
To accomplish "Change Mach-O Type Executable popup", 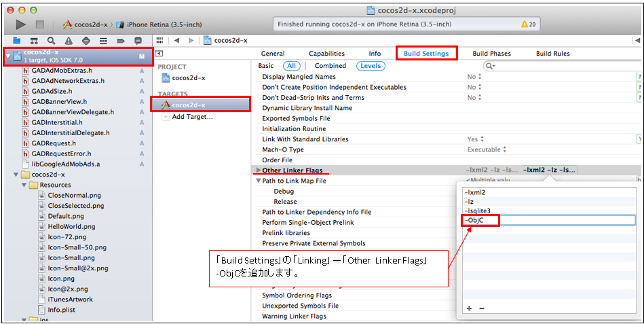I will click(487, 149).
